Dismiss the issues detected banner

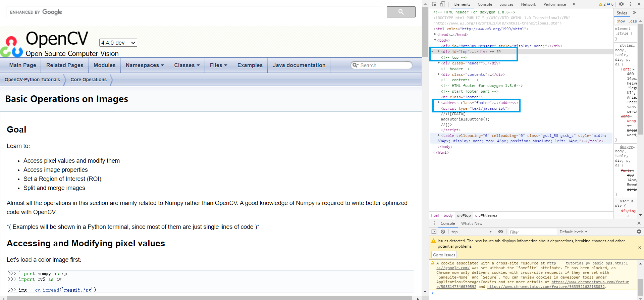tap(639, 248)
